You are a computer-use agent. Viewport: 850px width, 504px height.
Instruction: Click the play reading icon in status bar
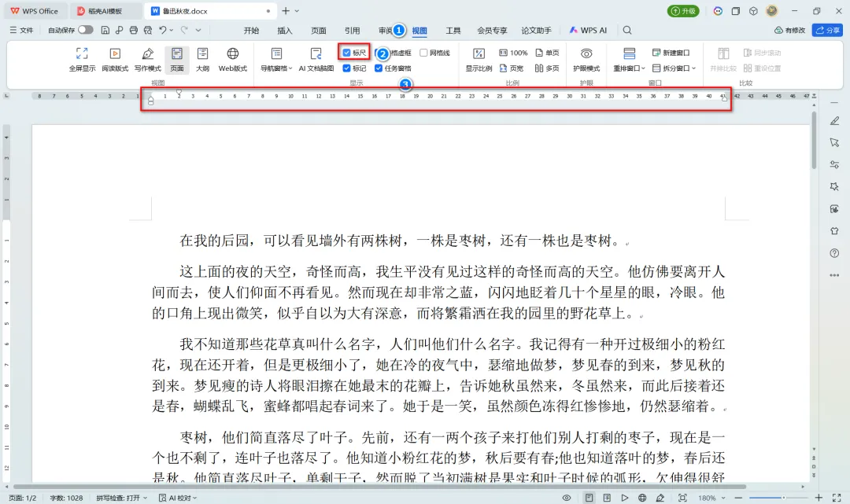coord(624,498)
